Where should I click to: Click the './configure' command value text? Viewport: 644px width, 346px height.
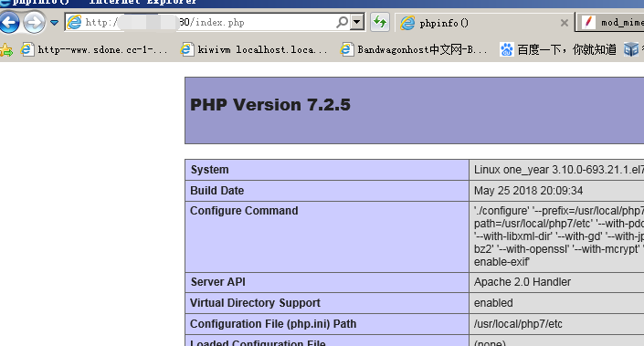[x=558, y=236]
